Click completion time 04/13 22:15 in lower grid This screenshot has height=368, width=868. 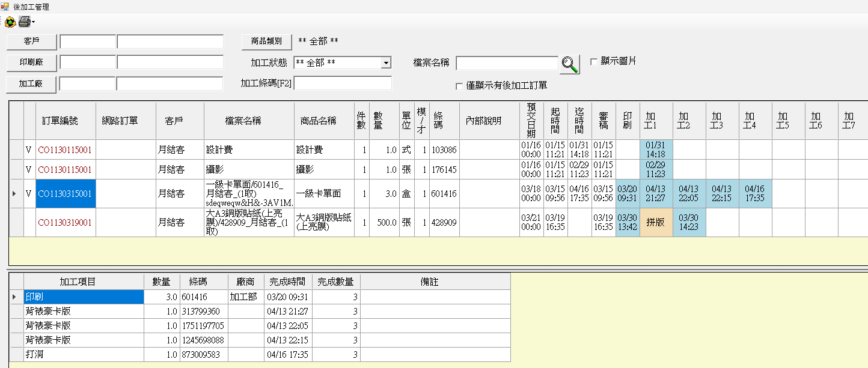[288, 340]
